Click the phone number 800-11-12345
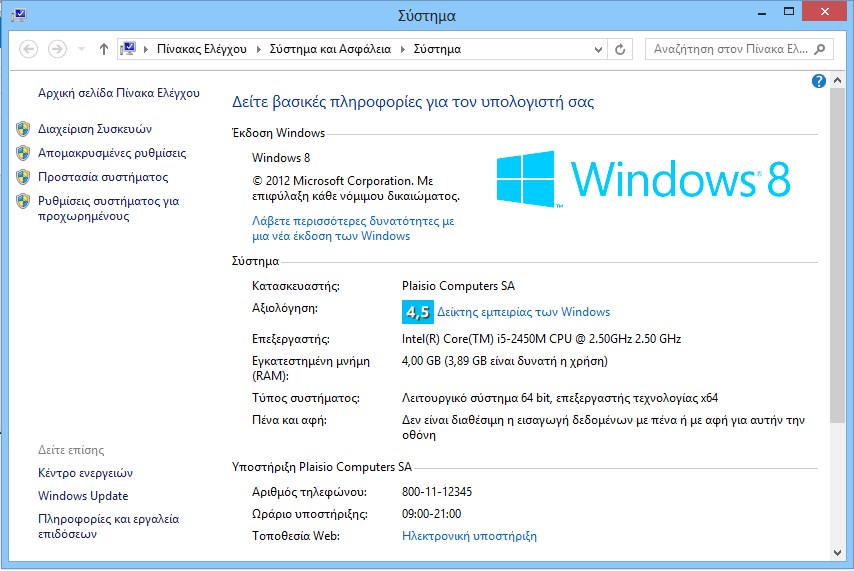 tap(437, 492)
